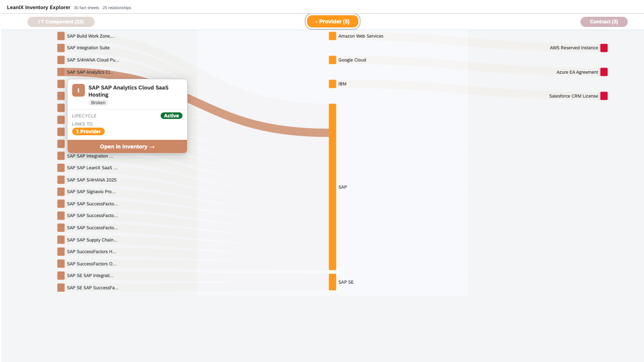Click the SAP SAP S/4HANA 2025 node square
The height and width of the screenshot is (362, 644).
[61, 180]
